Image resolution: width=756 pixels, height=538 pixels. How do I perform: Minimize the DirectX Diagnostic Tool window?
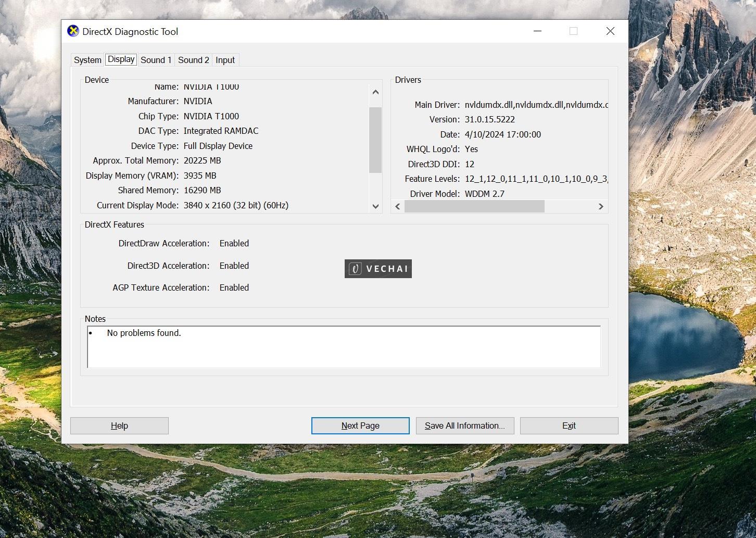(x=538, y=31)
